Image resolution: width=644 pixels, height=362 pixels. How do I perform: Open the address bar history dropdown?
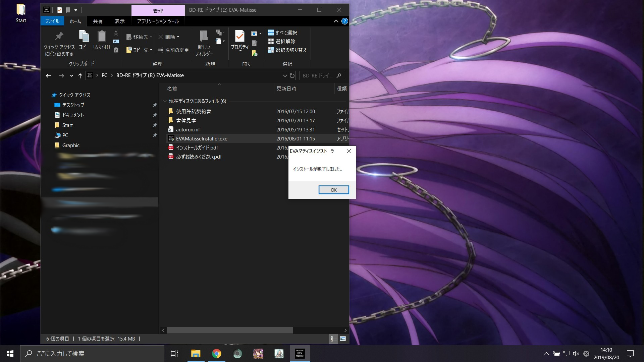(x=285, y=76)
